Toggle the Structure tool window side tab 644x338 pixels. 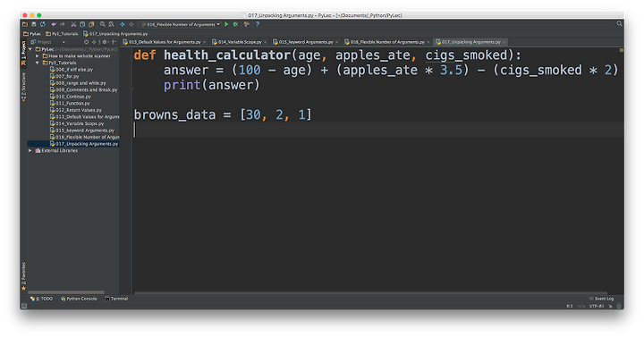tap(23, 87)
